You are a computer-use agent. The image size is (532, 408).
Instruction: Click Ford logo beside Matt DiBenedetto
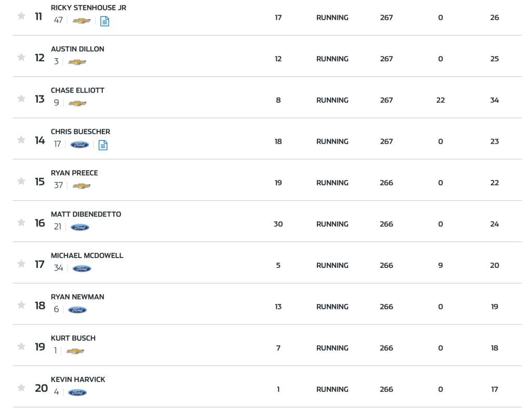80,227
